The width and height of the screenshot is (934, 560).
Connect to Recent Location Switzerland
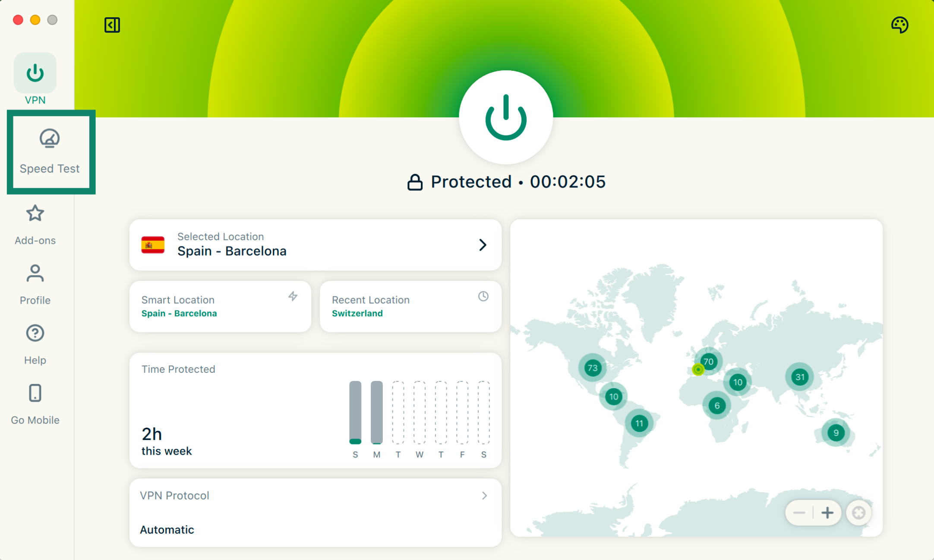coord(410,306)
